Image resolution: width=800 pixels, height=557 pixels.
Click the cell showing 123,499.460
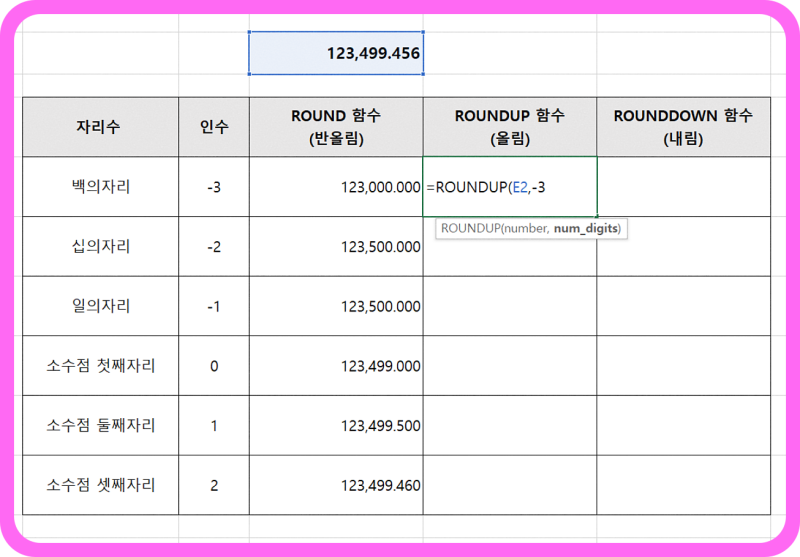(336, 485)
